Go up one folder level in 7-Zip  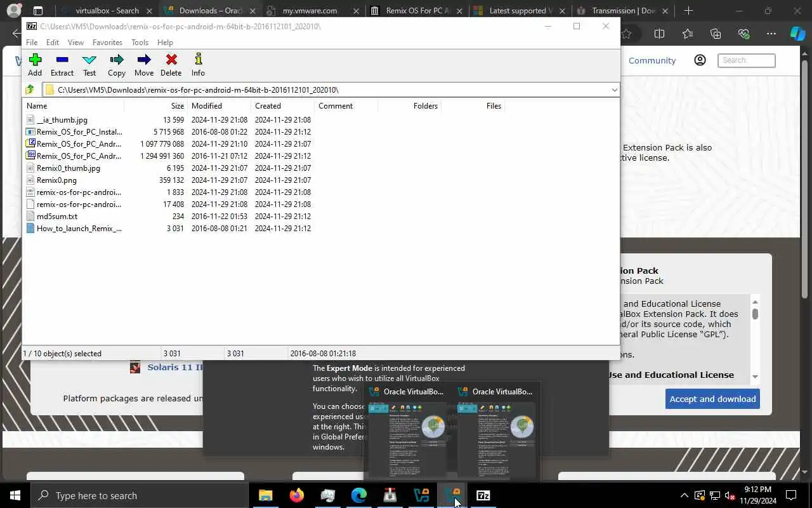30,90
